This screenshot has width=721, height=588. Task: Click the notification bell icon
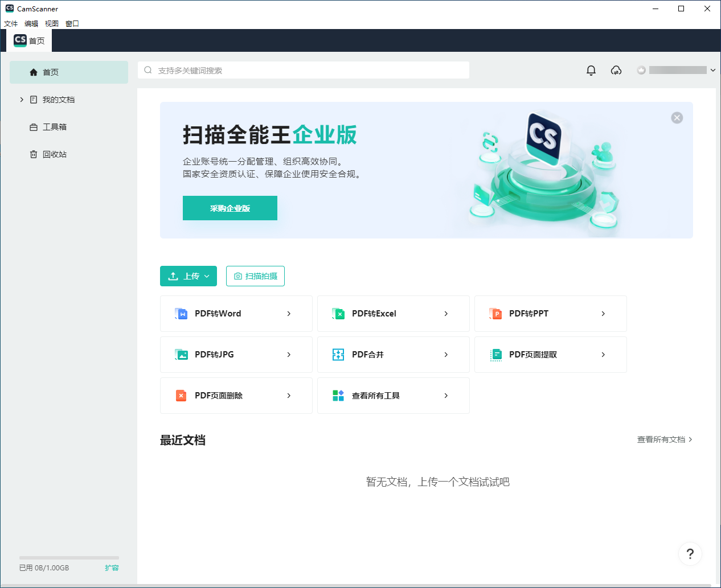591,70
